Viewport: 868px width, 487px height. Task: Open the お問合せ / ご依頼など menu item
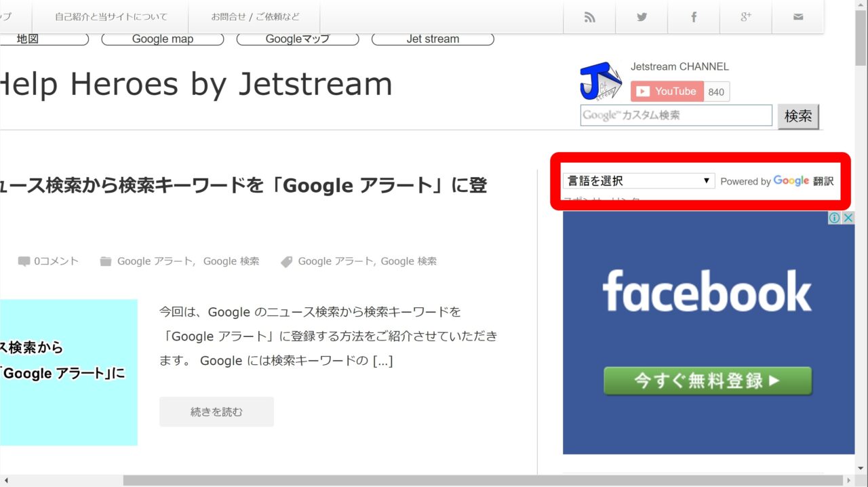pyautogui.click(x=254, y=17)
